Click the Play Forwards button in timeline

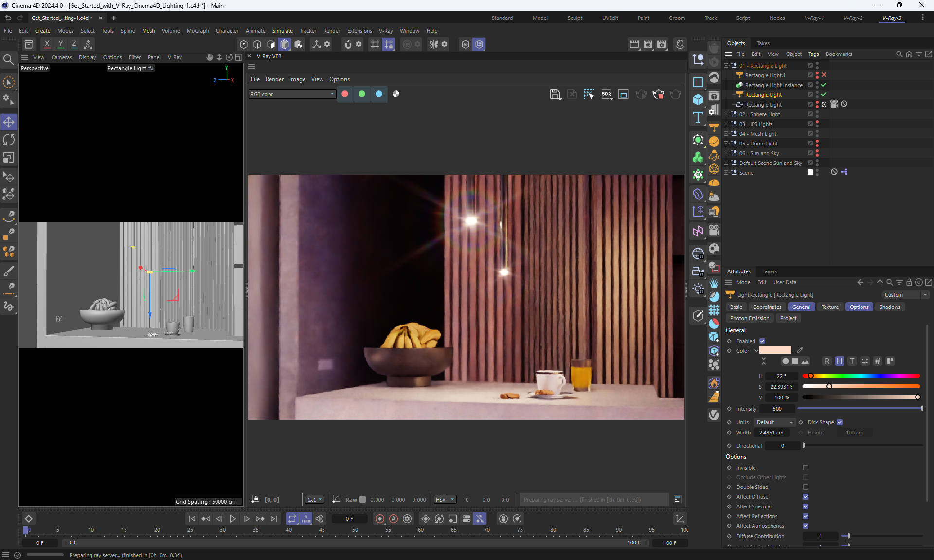tap(233, 519)
